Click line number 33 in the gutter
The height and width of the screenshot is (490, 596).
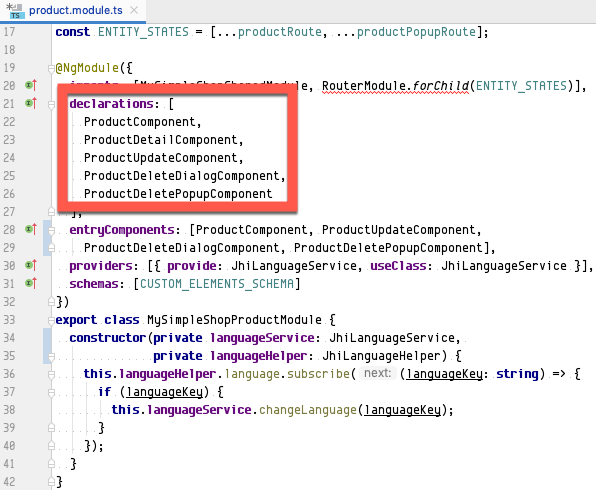(9, 320)
